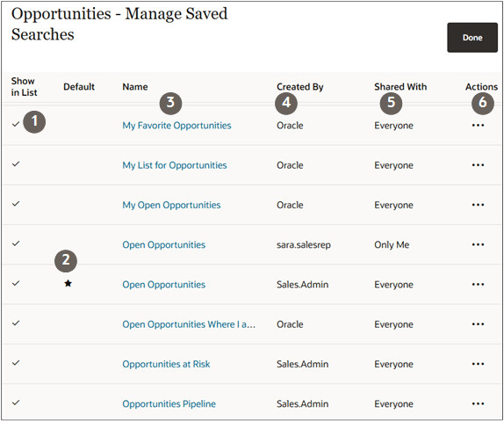Screen dimensions: 504x421
Task: Click the Name column header
Action: coord(135,87)
